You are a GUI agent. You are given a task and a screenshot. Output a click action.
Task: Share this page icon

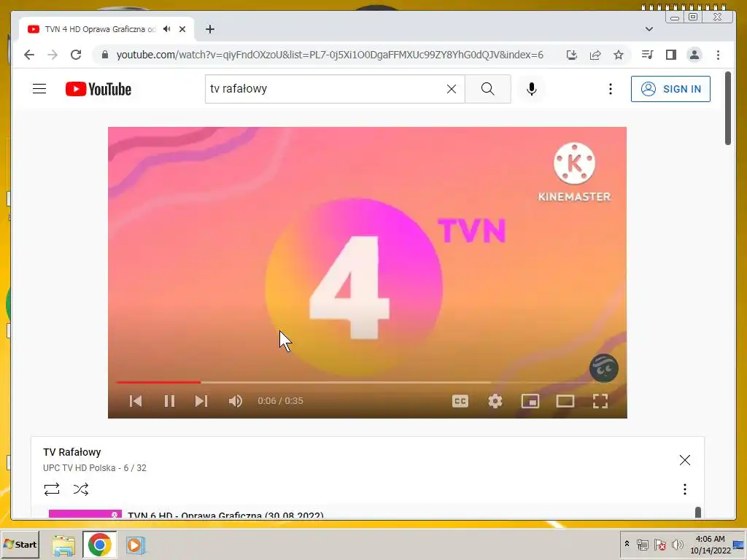click(595, 55)
